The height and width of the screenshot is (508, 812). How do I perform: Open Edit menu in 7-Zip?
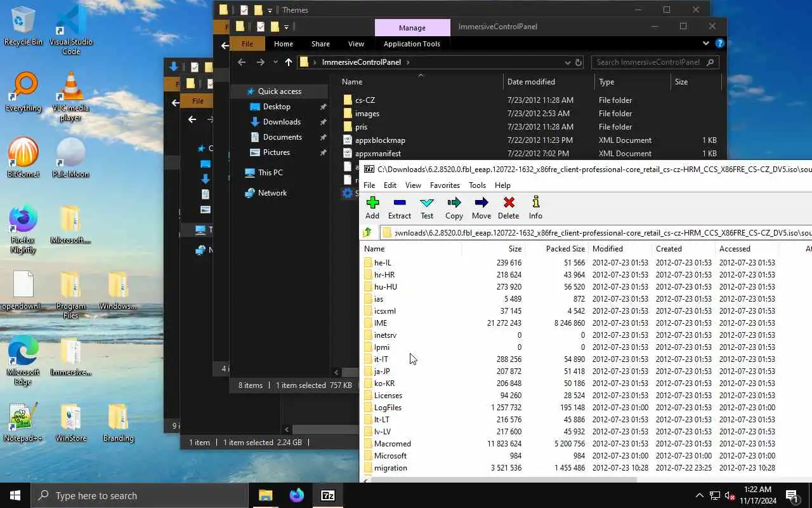390,185
